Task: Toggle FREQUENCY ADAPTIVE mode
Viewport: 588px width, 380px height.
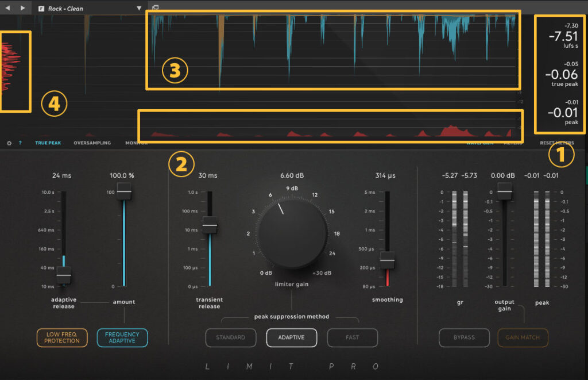Action: click(122, 337)
